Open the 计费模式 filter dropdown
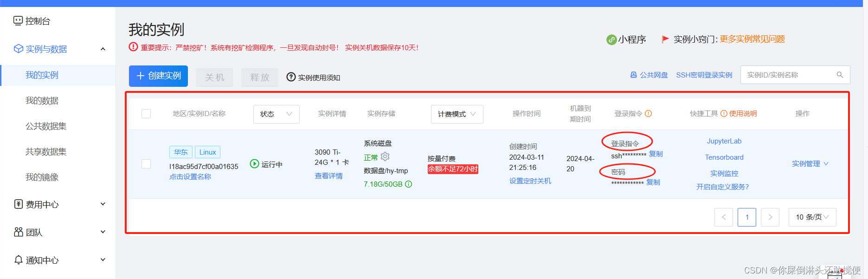This screenshot has height=279, width=868. (x=457, y=114)
